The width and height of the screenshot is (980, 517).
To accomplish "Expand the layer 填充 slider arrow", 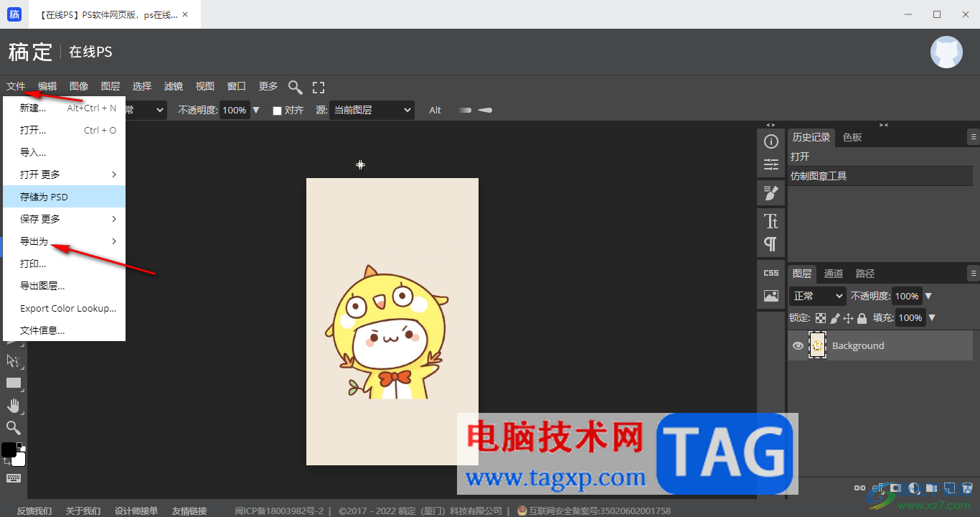I will pos(931,317).
